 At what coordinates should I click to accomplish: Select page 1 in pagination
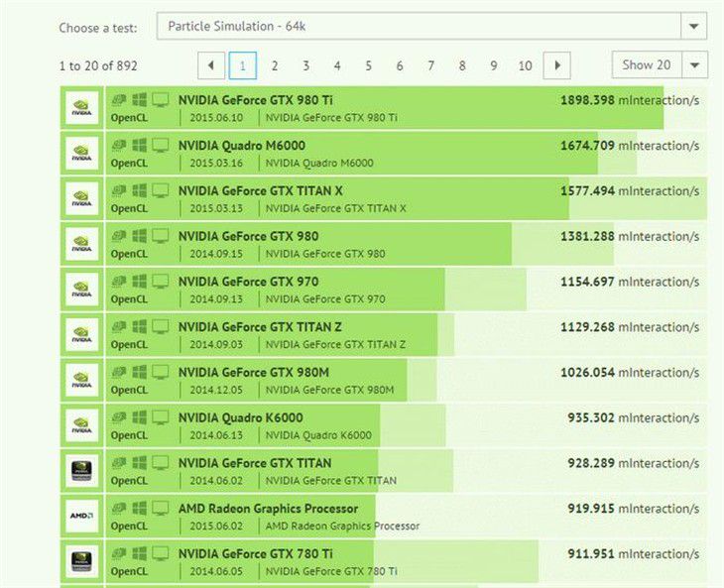coord(242,65)
